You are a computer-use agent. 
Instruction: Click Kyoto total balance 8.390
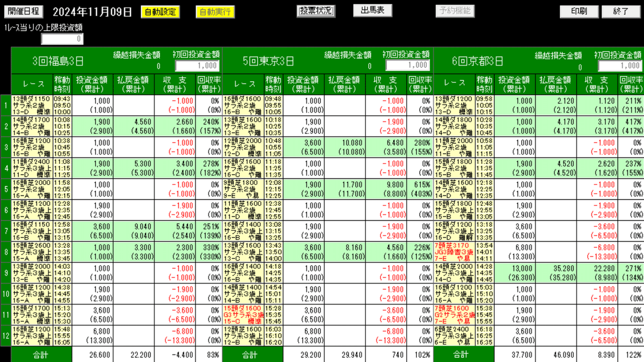[x=598, y=354]
